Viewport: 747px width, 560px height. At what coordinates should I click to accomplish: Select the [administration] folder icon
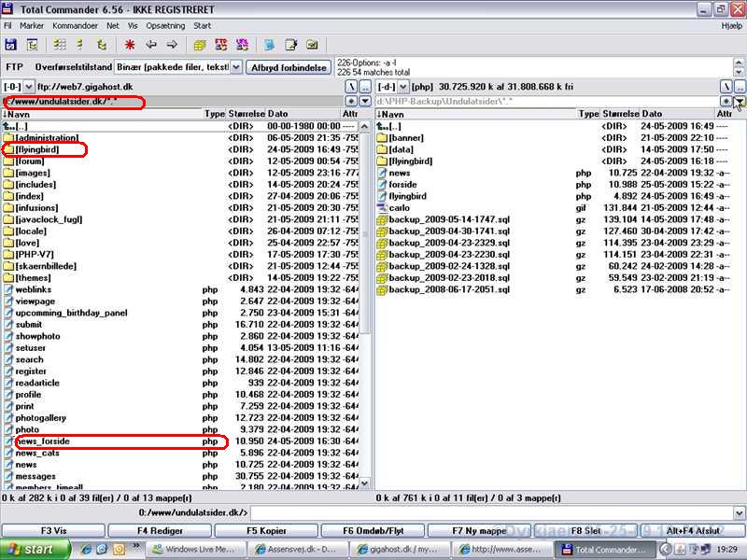click(x=8, y=138)
